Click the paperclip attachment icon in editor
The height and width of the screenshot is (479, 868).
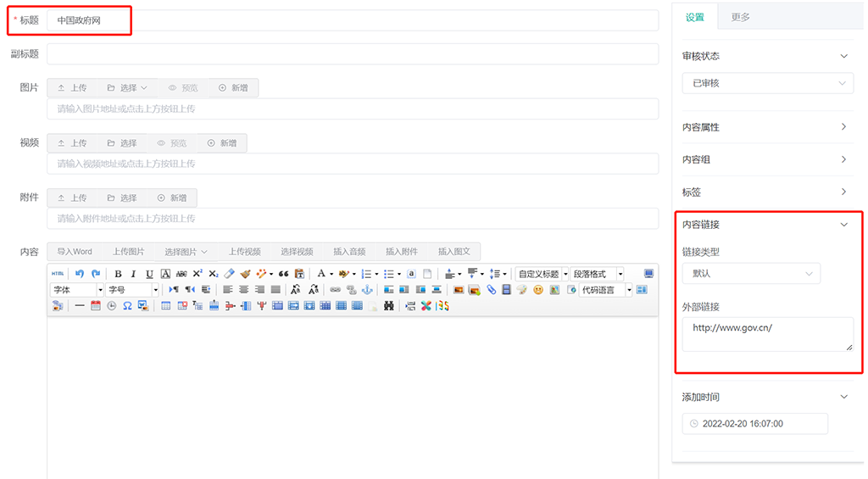491,290
